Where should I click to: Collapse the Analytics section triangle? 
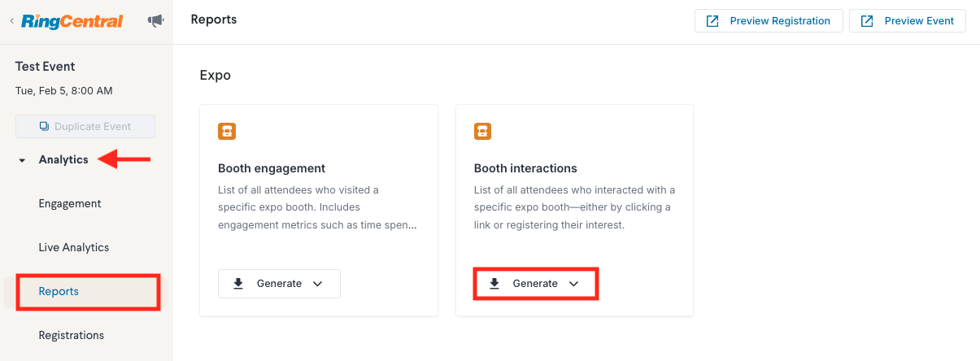[x=22, y=160]
